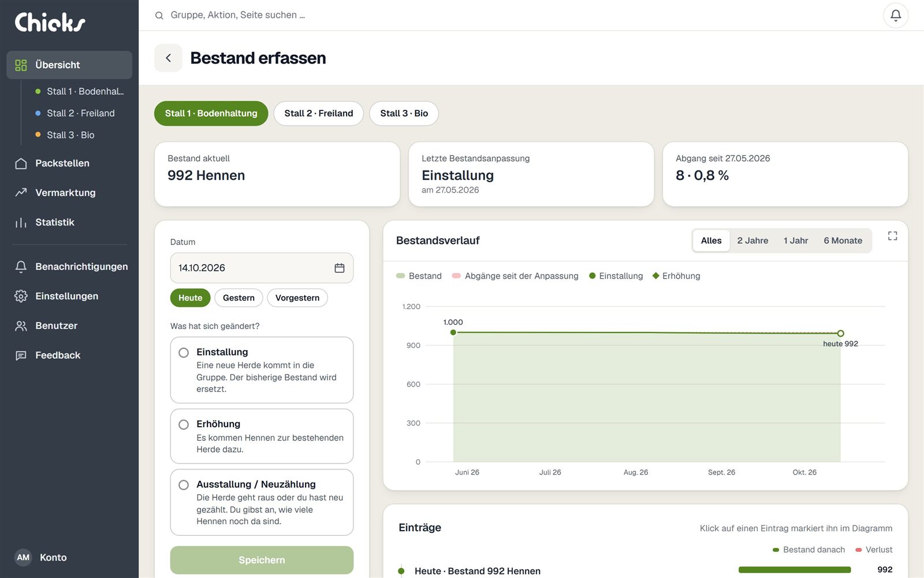Viewport: 924px width, 578px height.
Task: Click the Speichern button
Action: (262, 560)
